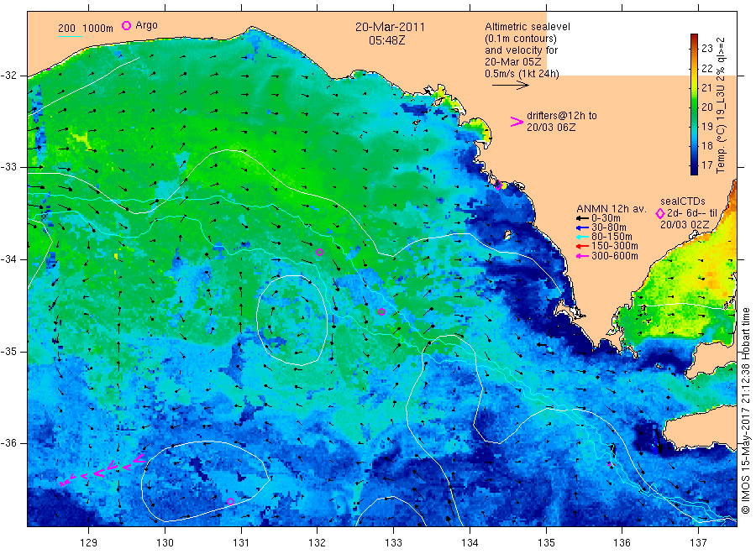The width and height of the screenshot is (756, 554).
Task: Click the 'drifters@12h to' label
Action: tap(562, 116)
